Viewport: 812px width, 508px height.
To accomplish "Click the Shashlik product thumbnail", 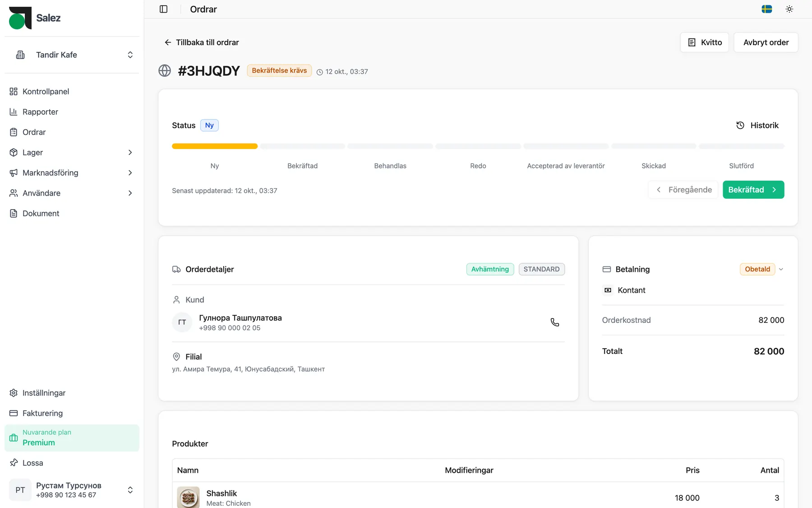I will point(188,498).
